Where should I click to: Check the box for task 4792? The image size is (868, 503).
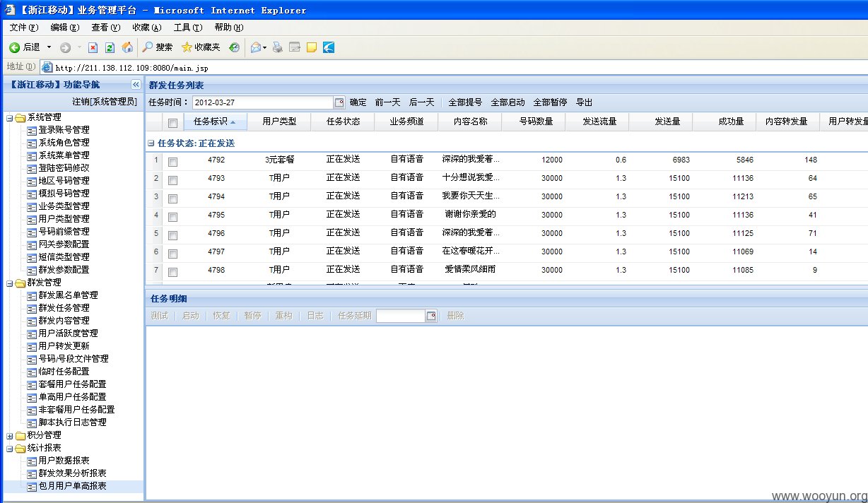pos(172,162)
